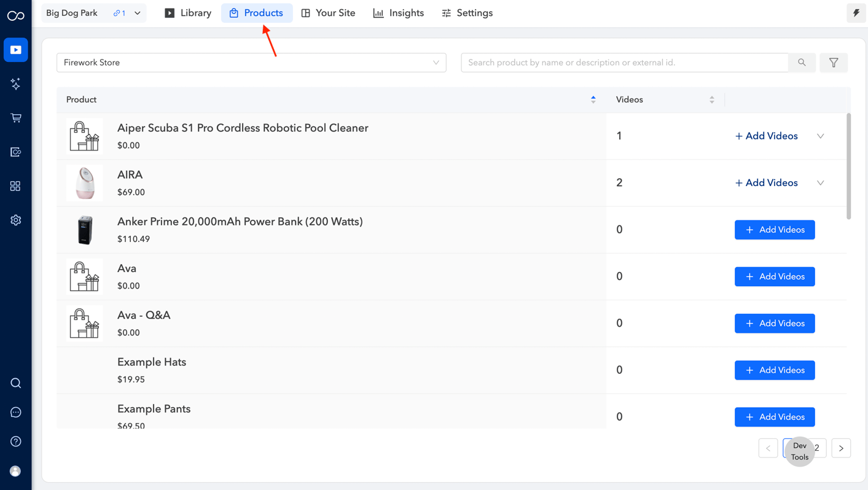
Task: Click the lightning bolt icon top right
Action: [856, 12]
